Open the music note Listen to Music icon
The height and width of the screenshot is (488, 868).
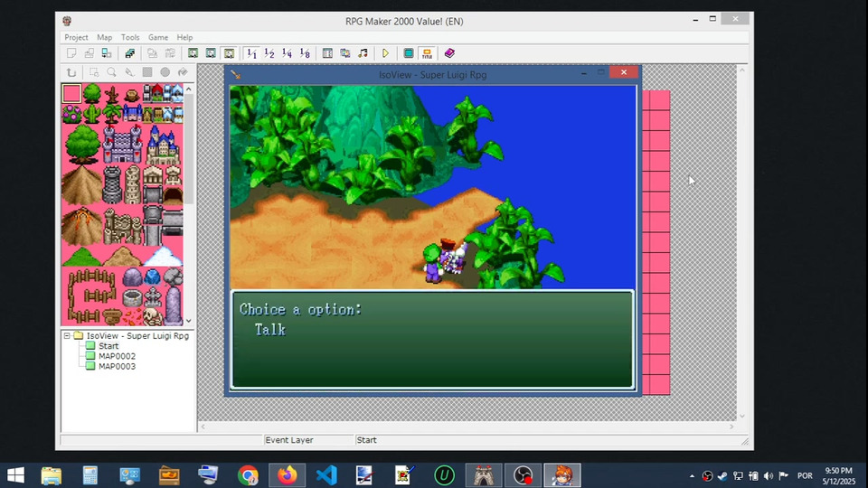(x=363, y=53)
